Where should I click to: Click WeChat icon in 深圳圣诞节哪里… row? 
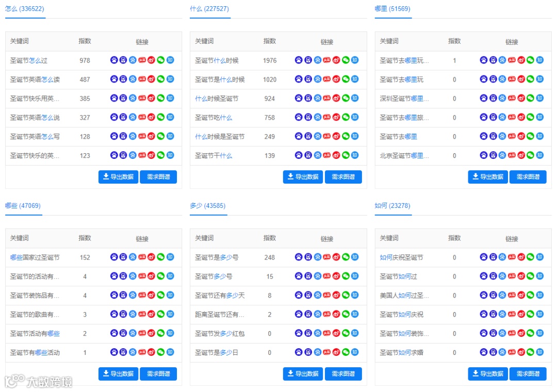[x=530, y=98]
